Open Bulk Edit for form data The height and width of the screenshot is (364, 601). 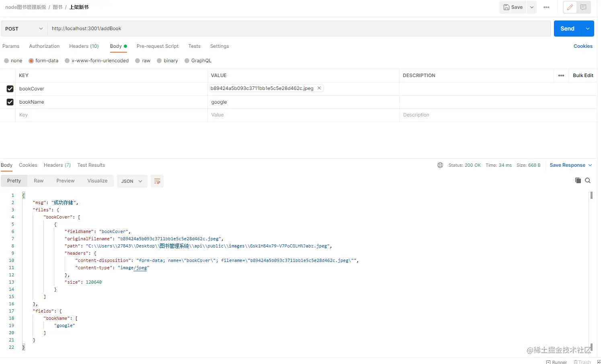[583, 76]
